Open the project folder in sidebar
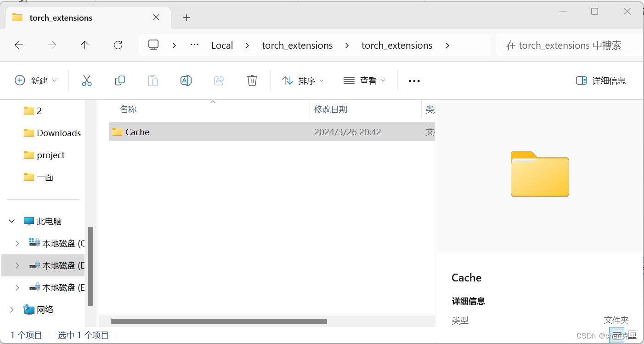 click(x=45, y=155)
